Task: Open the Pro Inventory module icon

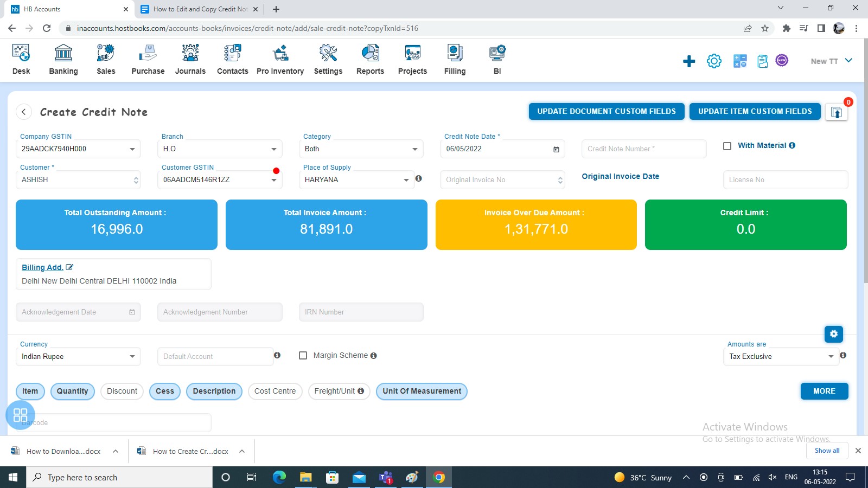Action: coord(280,53)
